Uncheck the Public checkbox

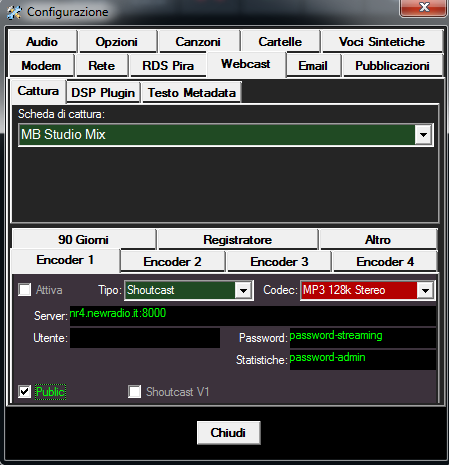[x=25, y=392]
